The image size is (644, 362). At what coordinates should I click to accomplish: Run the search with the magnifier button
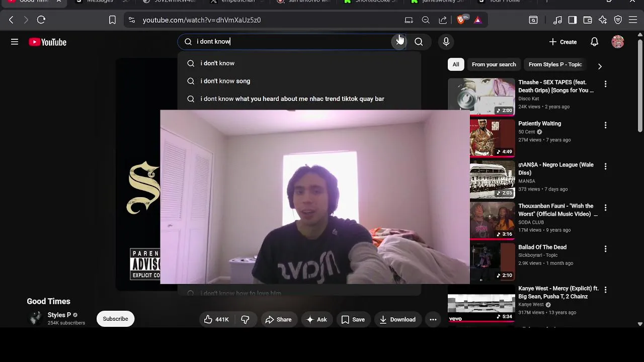[419, 42]
